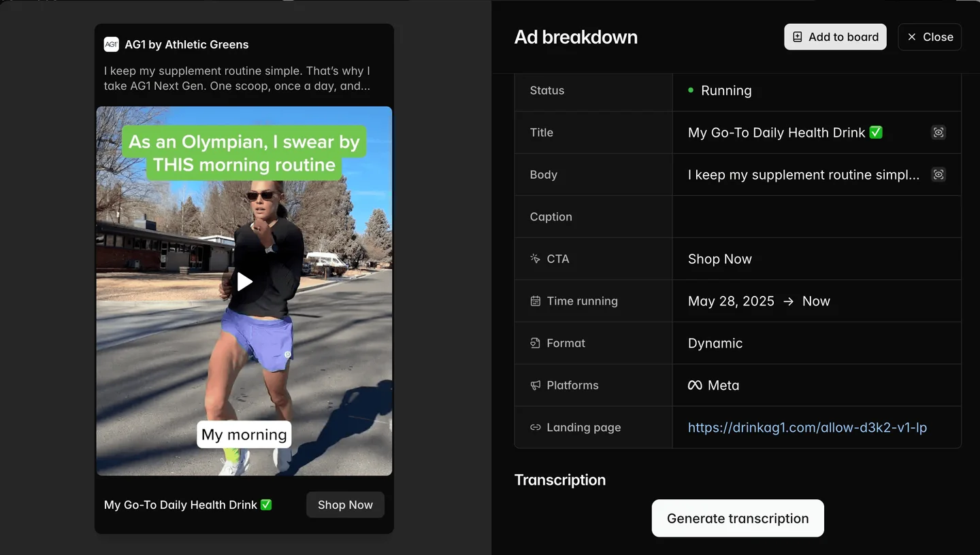Click the 'Ad breakdown' heading
Viewport: 980px width, 555px height.
pyautogui.click(x=576, y=37)
